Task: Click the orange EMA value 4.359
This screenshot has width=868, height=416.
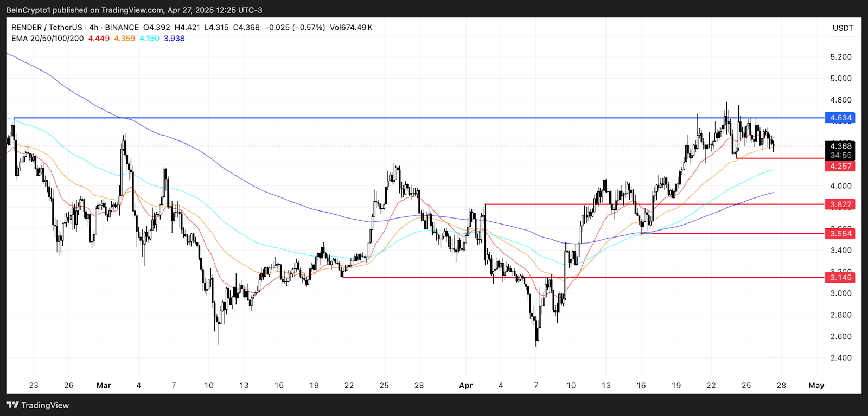Action: pyautogui.click(x=124, y=39)
